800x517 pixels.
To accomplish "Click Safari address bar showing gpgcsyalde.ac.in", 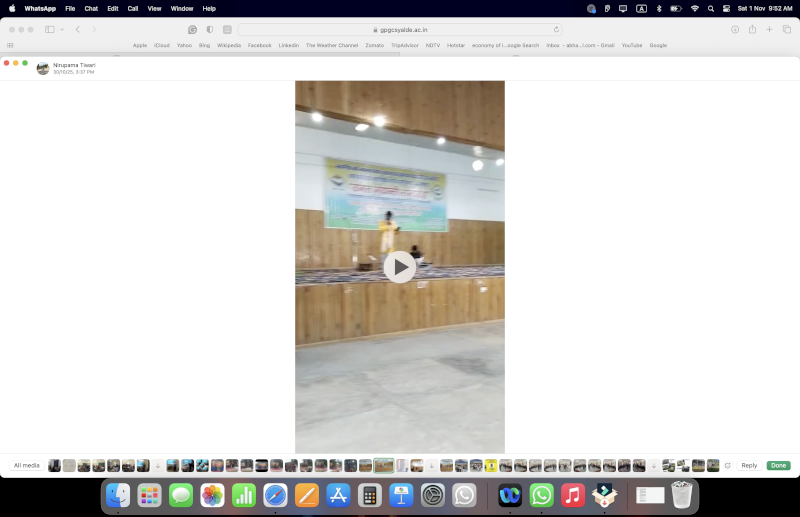I will pos(400,30).
